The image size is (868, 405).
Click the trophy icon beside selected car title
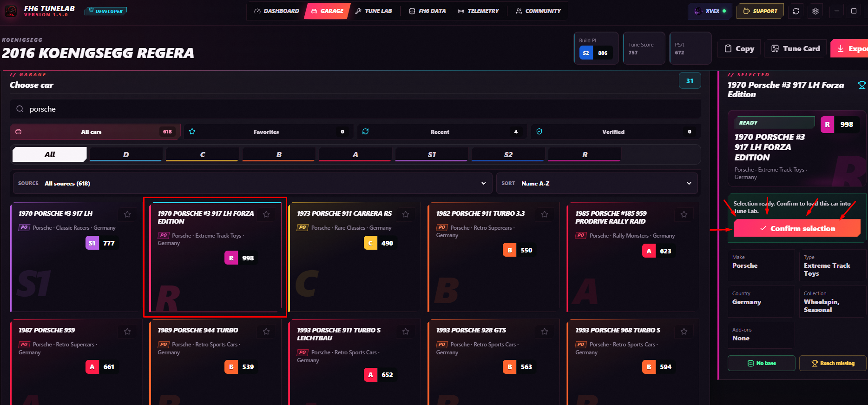[861, 85]
